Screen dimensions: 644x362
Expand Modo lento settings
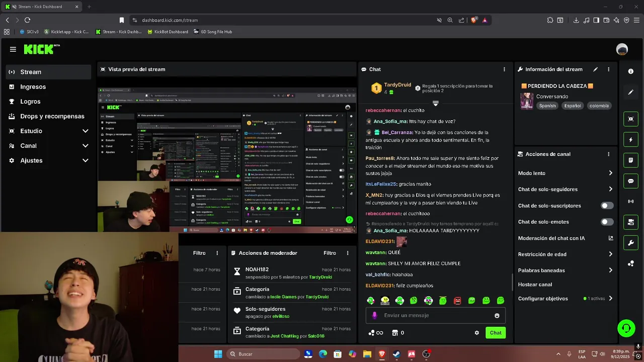pos(566,173)
